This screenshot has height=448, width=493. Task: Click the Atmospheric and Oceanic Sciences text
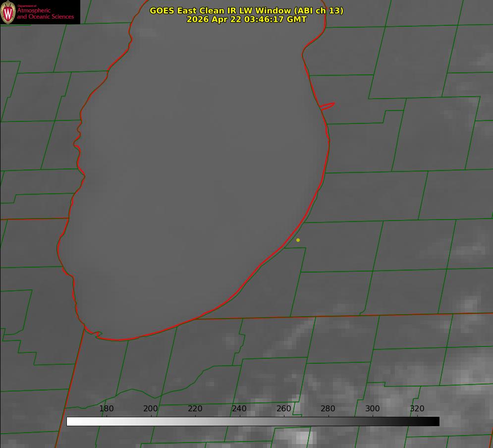(45, 13)
